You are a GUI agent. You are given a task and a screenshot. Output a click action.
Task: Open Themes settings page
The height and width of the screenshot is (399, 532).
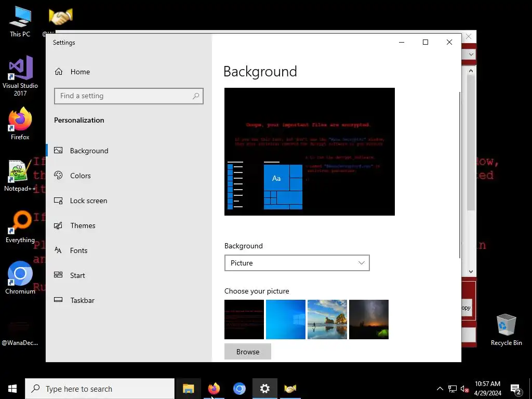pos(128,225)
